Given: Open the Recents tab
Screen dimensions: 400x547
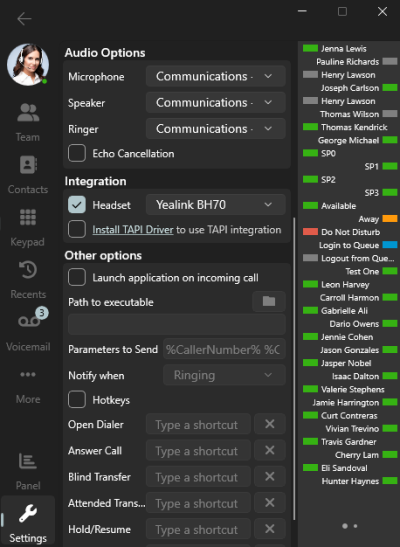Looking at the screenshot, I should tap(28, 280).
